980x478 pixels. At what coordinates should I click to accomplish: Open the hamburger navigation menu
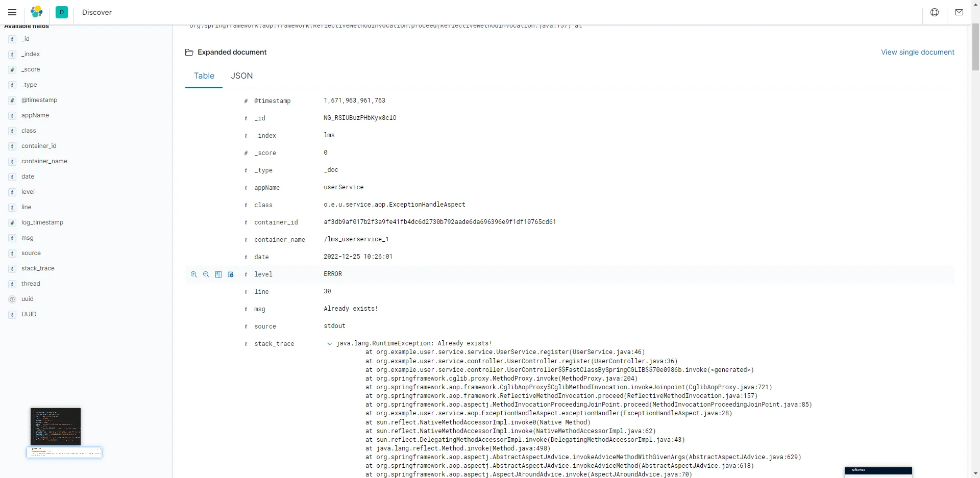(x=12, y=12)
